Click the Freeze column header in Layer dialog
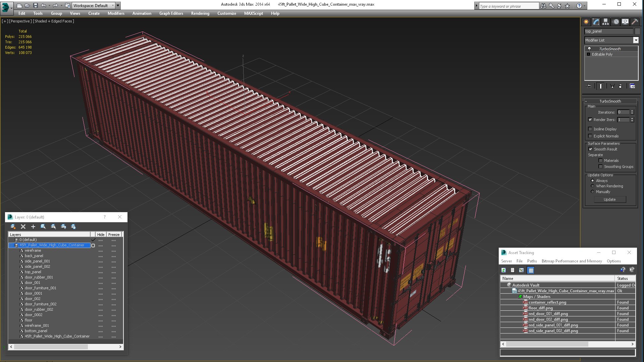644x362 pixels. click(114, 235)
